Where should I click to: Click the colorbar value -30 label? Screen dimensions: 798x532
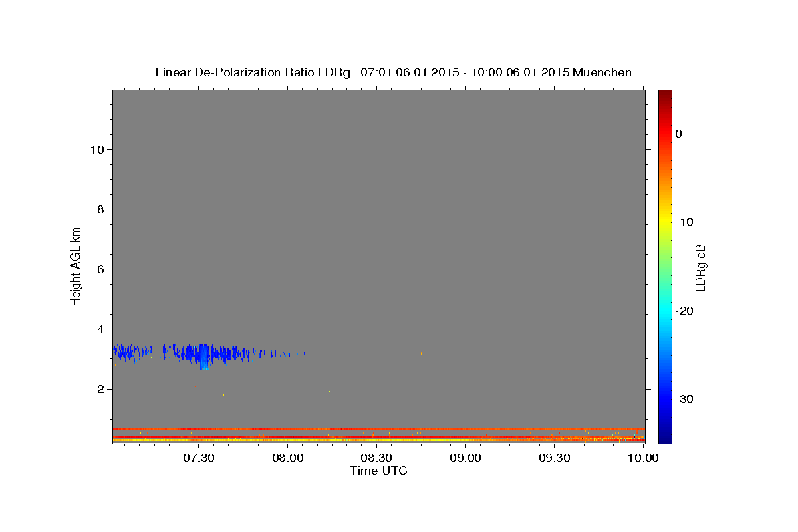[685, 399]
